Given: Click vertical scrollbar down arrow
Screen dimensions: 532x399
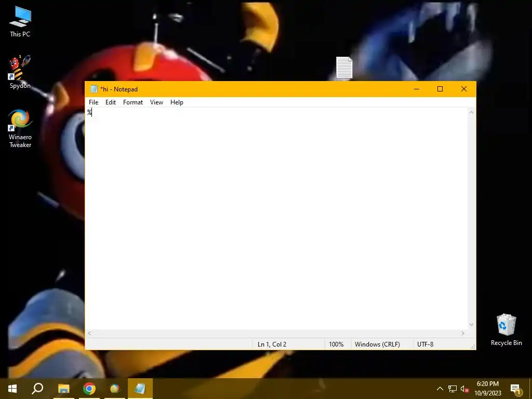Looking at the screenshot, I should [x=471, y=325].
